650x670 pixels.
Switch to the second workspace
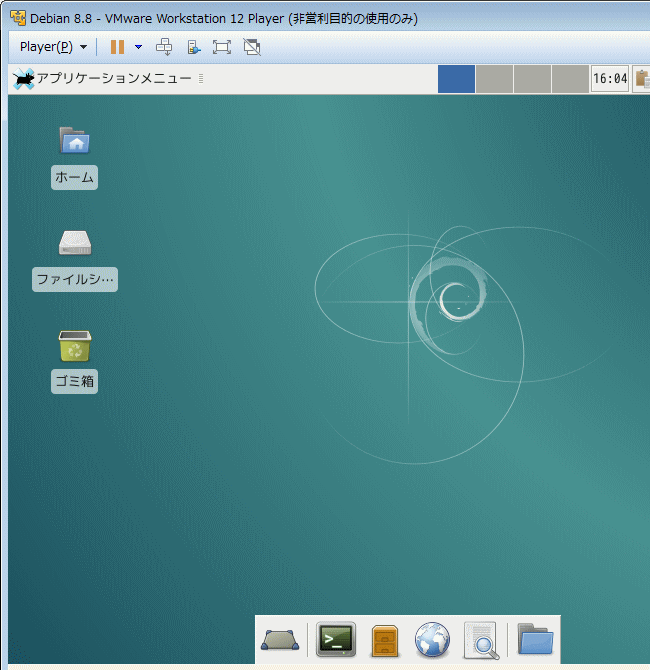click(x=494, y=79)
